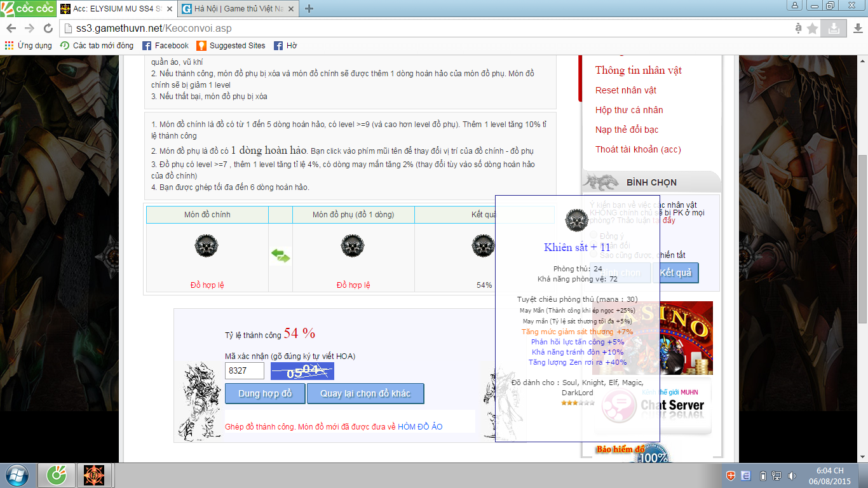Screen dimensions: 868x488
Task: Click the blue E tray icon
Action: 745,476
